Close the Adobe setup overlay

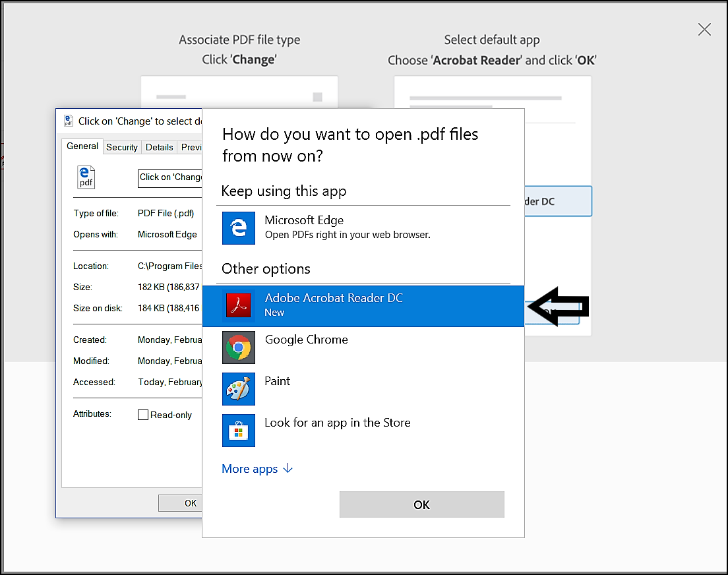point(704,30)
